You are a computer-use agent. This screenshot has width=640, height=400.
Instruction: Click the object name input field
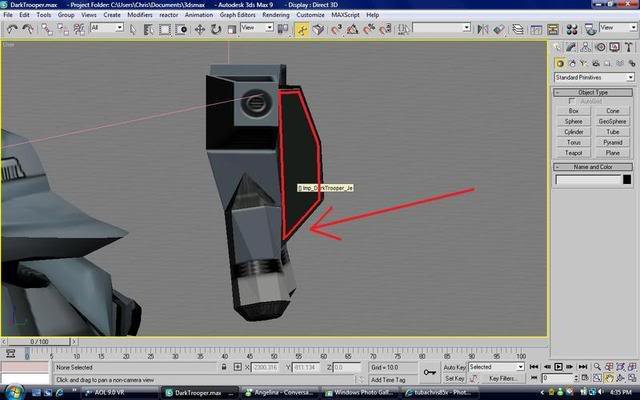(588, 180)
